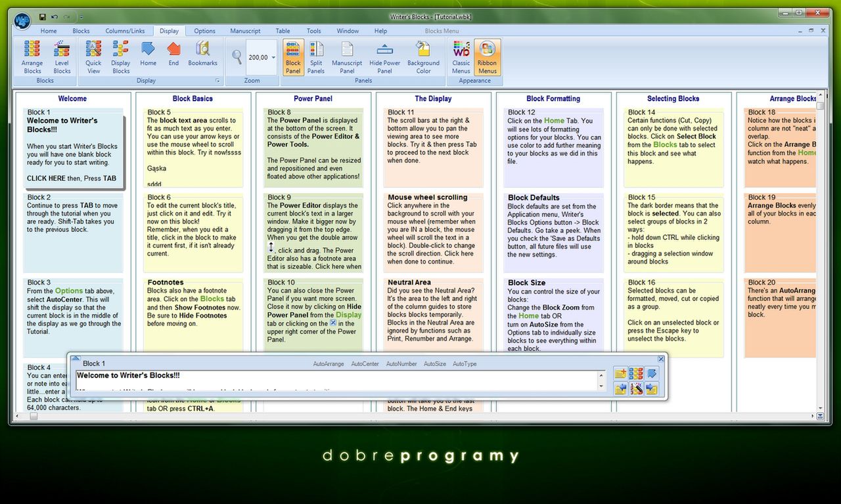
Task: Switch to Classic Menus appearance
Action: pos(461,57)
